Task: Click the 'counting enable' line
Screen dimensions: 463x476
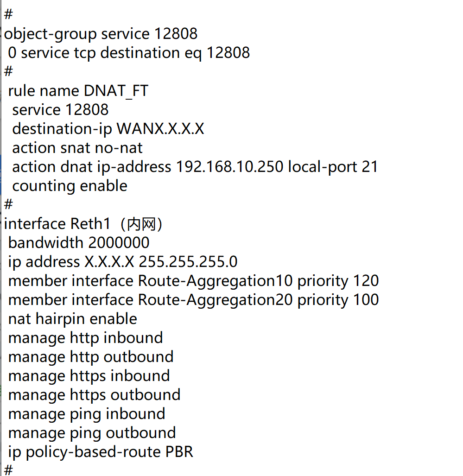Action: [x=70, y=186]
